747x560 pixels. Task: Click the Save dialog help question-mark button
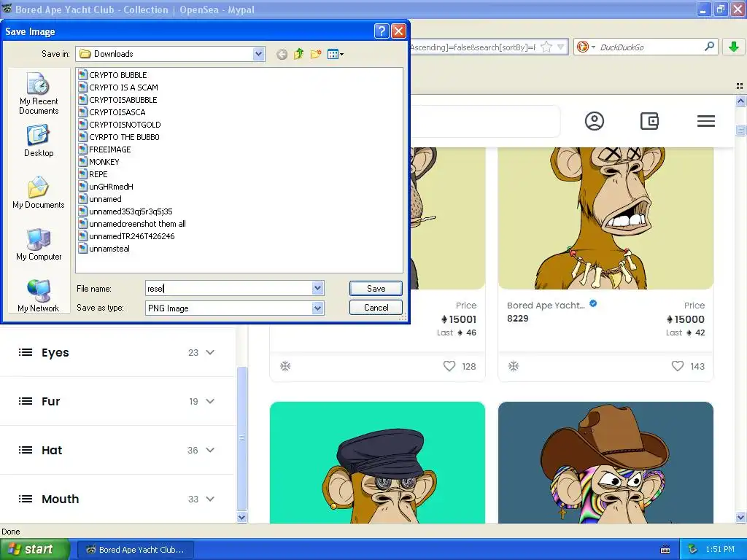click(382, 31)
